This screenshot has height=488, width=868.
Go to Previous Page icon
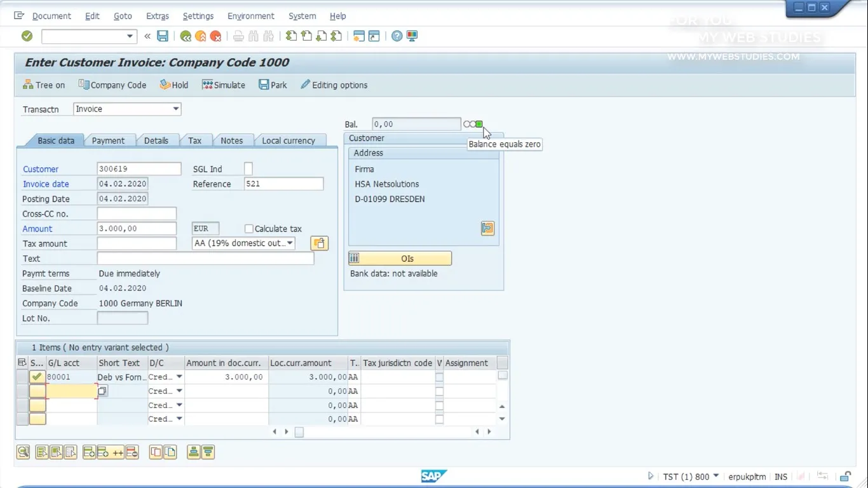tap(306, 36)
